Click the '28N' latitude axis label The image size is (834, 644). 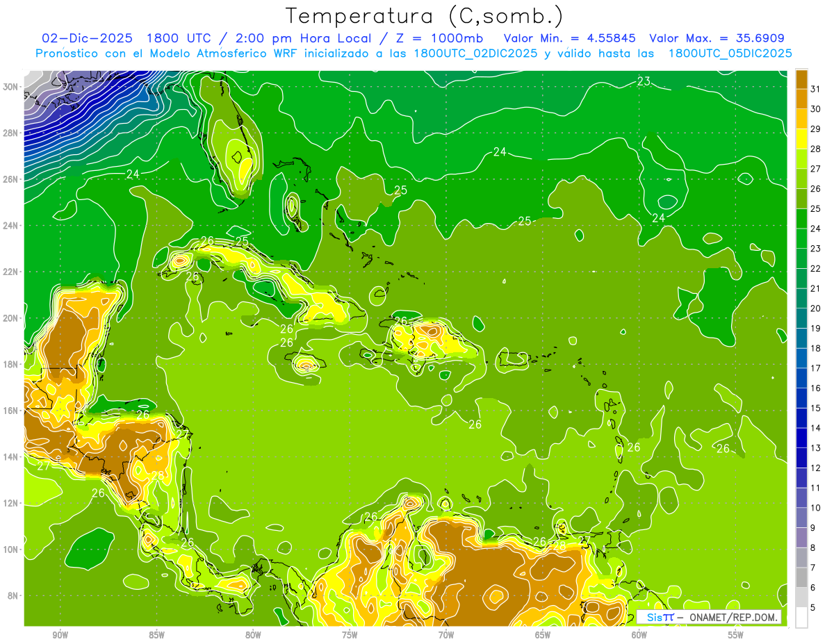coord(11,133)
